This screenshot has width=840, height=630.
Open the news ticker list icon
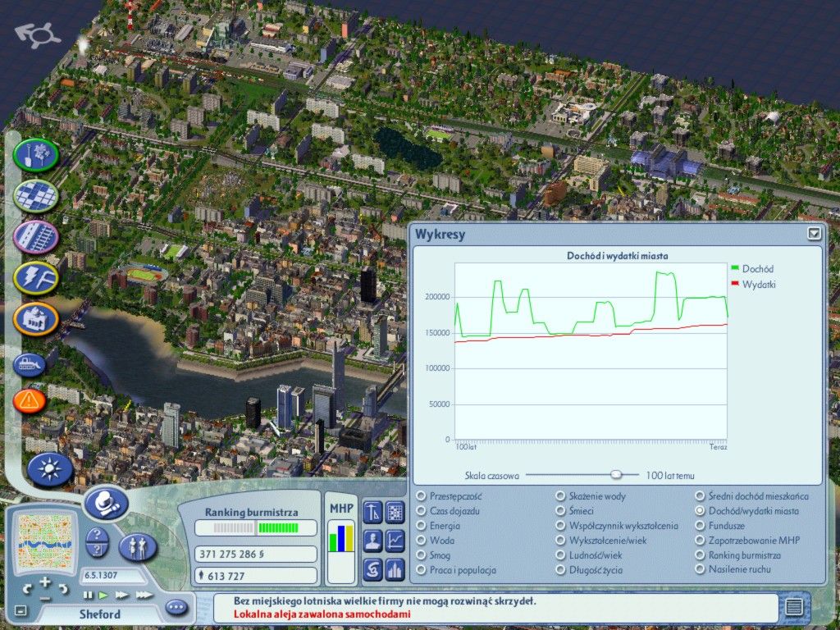point(794,607)
